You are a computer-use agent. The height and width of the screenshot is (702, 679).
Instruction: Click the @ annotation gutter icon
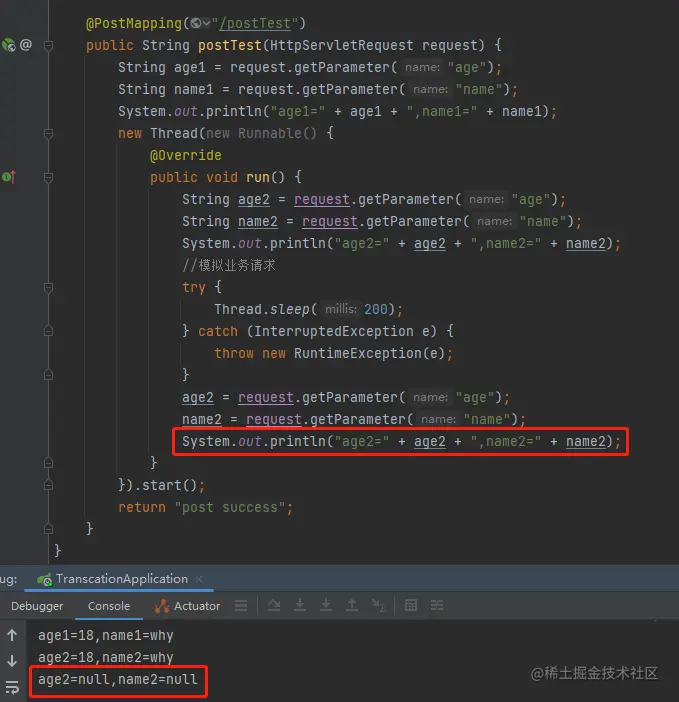pos(26,45)
